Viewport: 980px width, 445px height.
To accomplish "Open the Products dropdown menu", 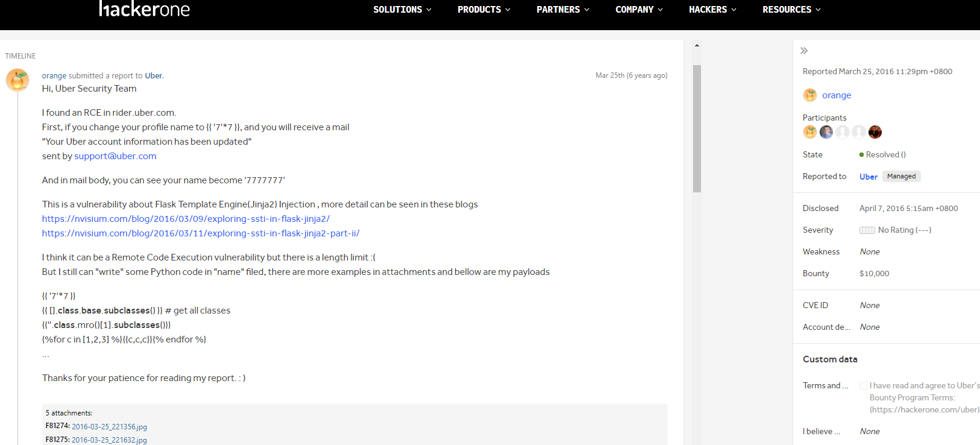I will pos(483,10).
